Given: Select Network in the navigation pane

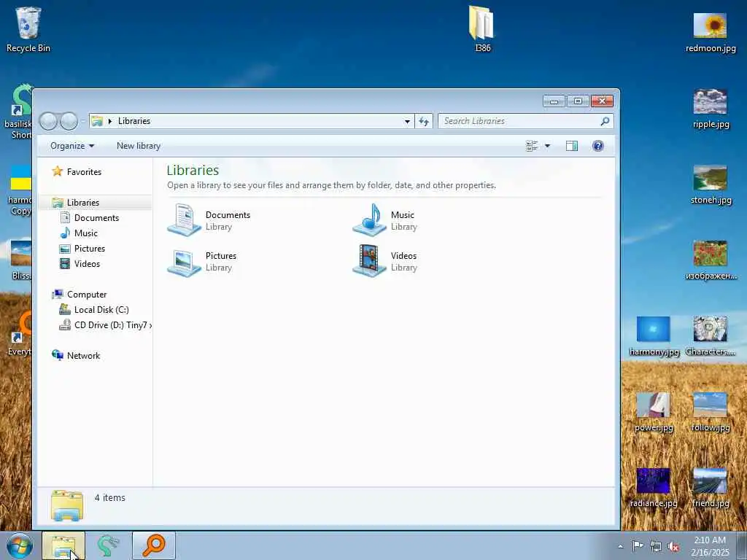Looking at the screenshot, I should [76, 355].
